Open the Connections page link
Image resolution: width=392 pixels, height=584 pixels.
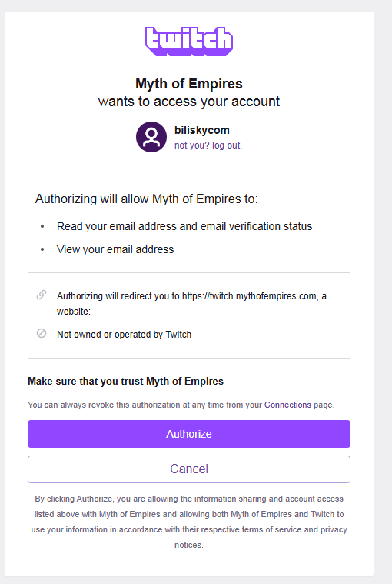coord(287,405)
